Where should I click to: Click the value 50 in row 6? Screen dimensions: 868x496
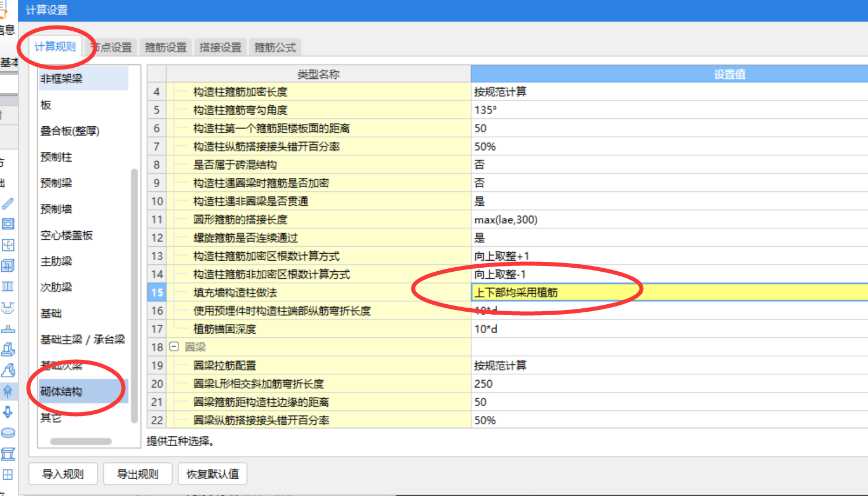670,128
